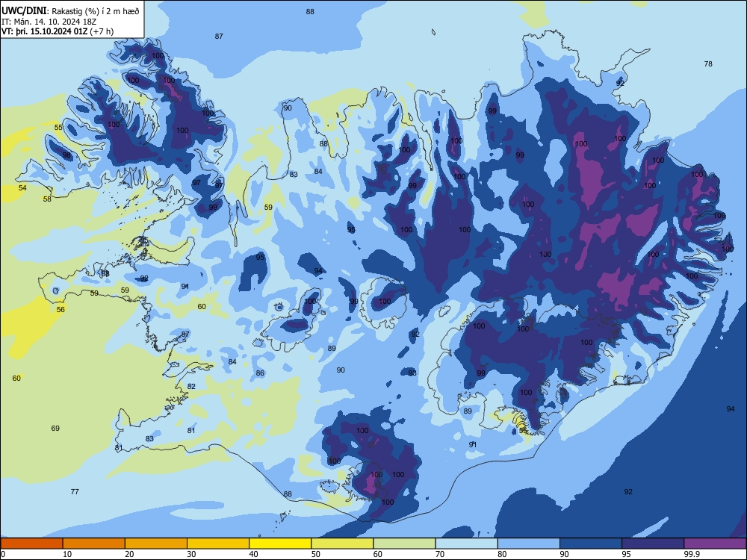The height and width of the screenshot is (560, 747).
Task: Click the '78' humidity value over the sea
Action: tap(708, 63)
